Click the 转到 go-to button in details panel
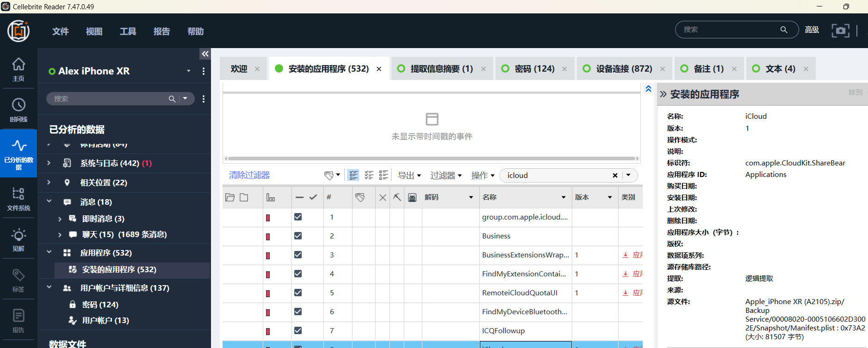 (x=856, y=92)
